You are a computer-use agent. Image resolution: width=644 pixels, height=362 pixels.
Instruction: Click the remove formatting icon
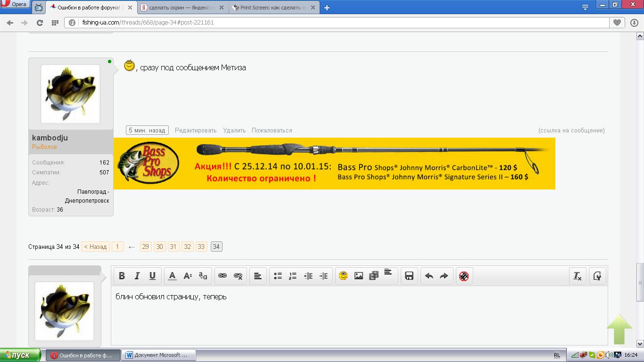tap(577, 276)
